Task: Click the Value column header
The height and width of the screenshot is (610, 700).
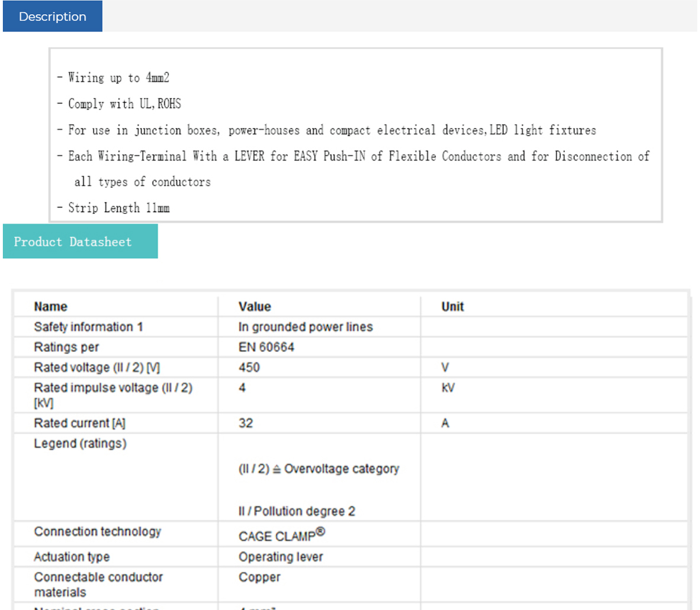Action: [255, 307]
